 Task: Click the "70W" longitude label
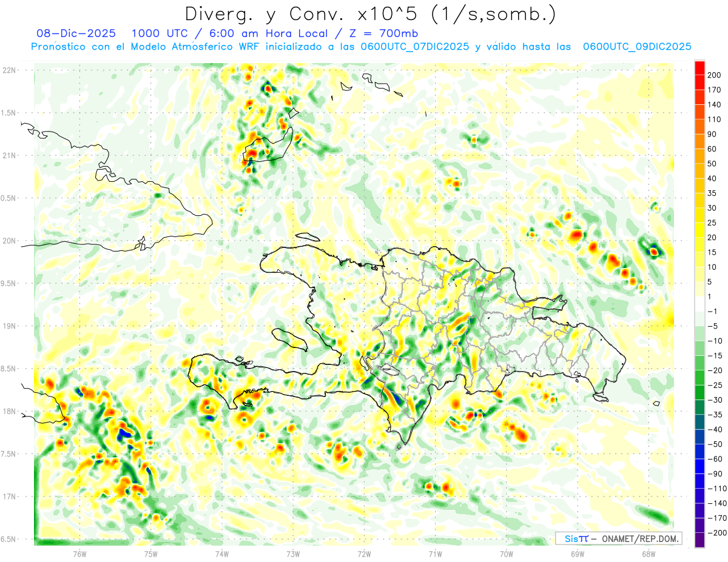506,554
